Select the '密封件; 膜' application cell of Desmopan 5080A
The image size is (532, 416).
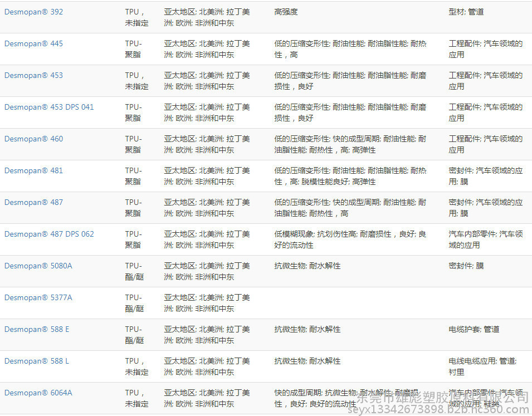coord(466,266)
